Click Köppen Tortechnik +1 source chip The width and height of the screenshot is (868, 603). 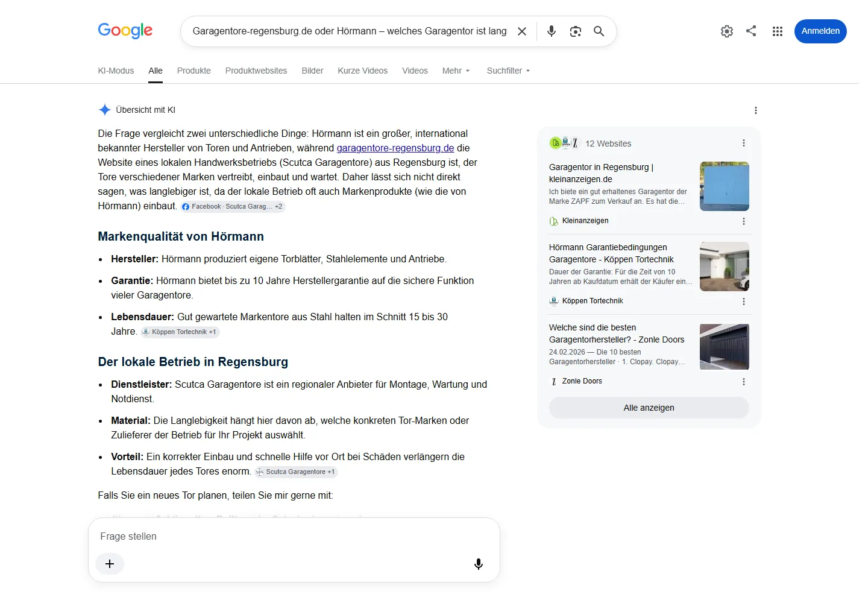point(180,332)
